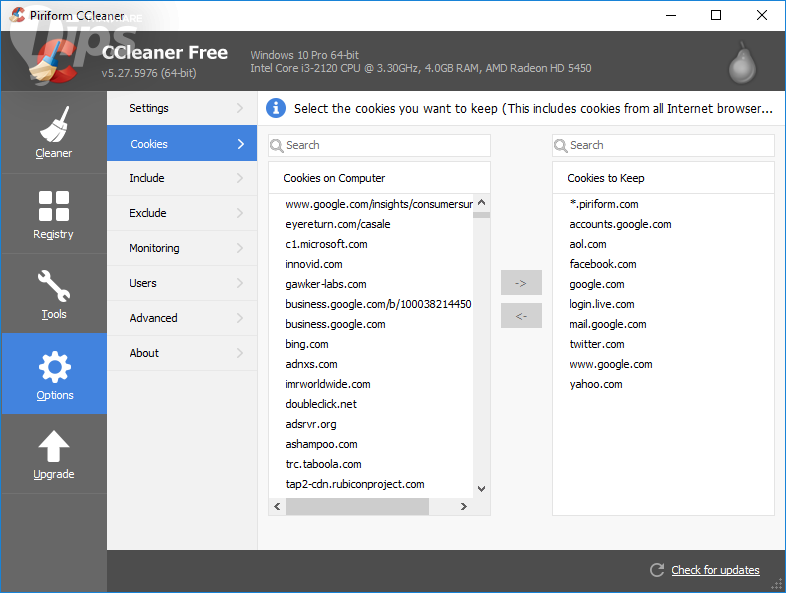Select the Options gear icon
The width and height of the screenshot is (786, 593).
click(x=54, y=367)
